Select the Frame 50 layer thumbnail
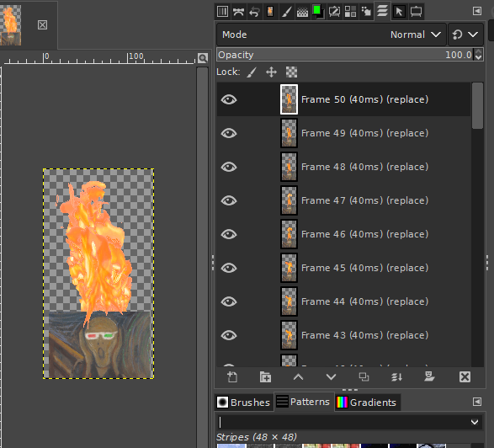The image size is (494, 448). tap(289, 99)
